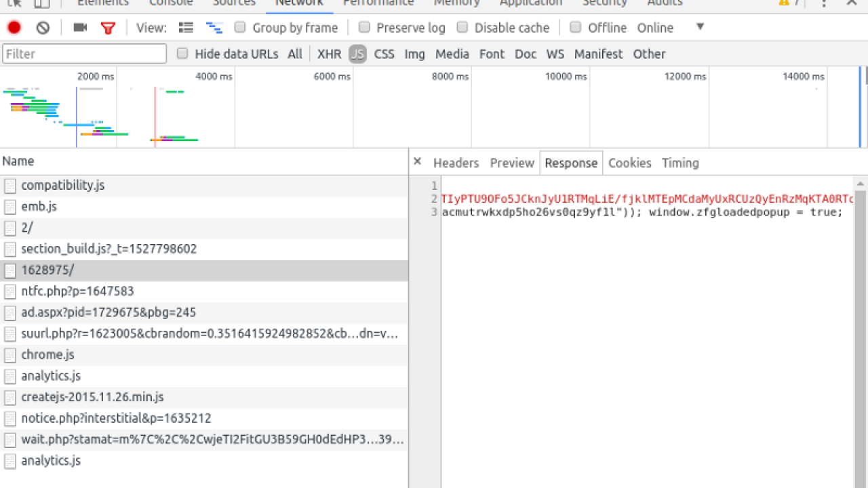Click the Filter text input field
The height and width of the screenshot is (488, 868).
click(x=85, y=54)
